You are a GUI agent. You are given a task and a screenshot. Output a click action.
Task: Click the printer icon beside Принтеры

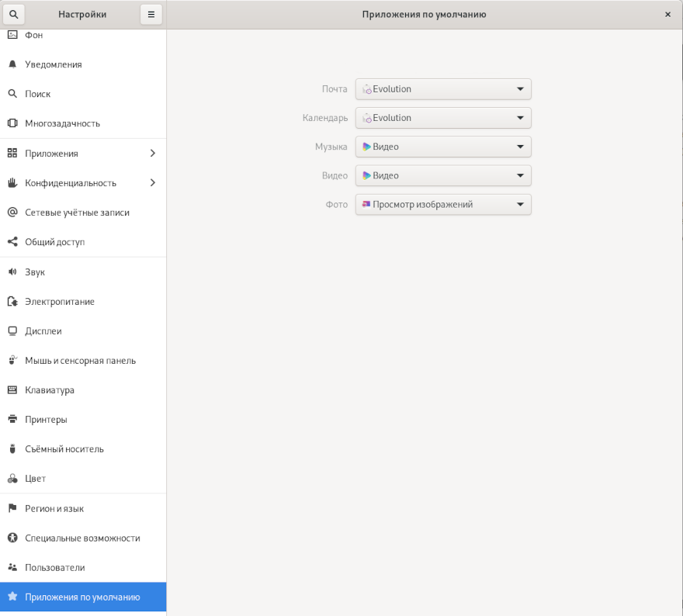12,420
